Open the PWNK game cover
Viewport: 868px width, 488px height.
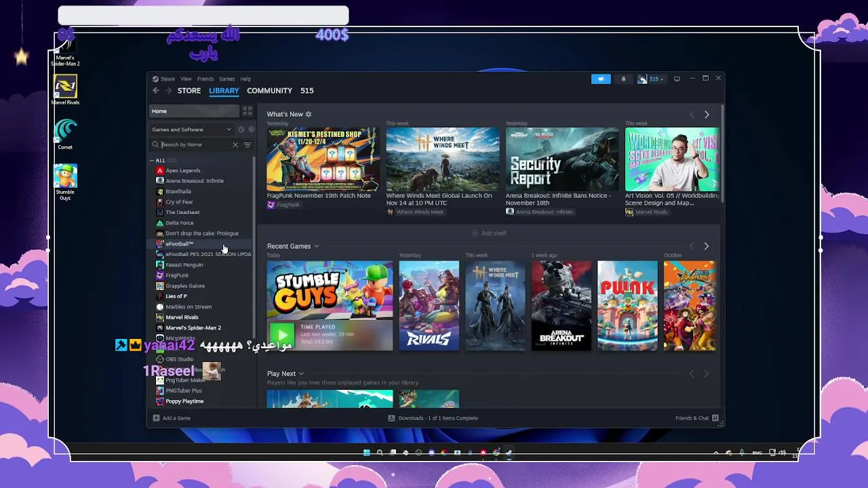pos(627,306)
